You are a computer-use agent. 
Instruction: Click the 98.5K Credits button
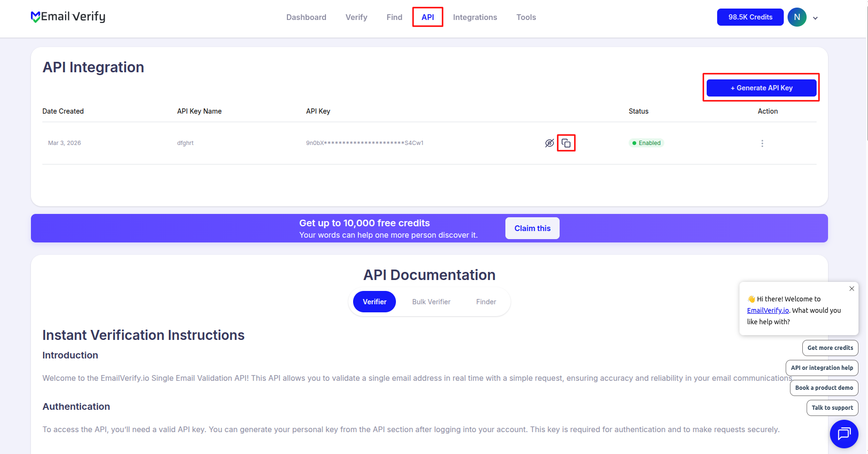tap(750, 17)
